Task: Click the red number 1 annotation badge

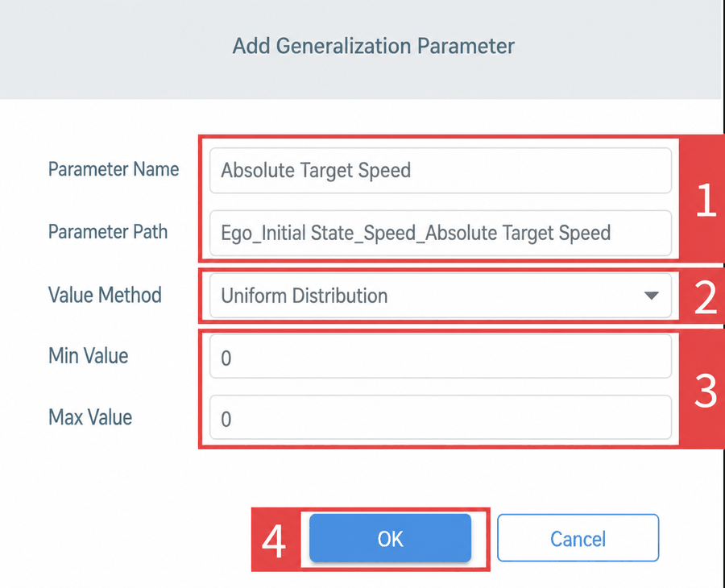Action: point(703,199)
